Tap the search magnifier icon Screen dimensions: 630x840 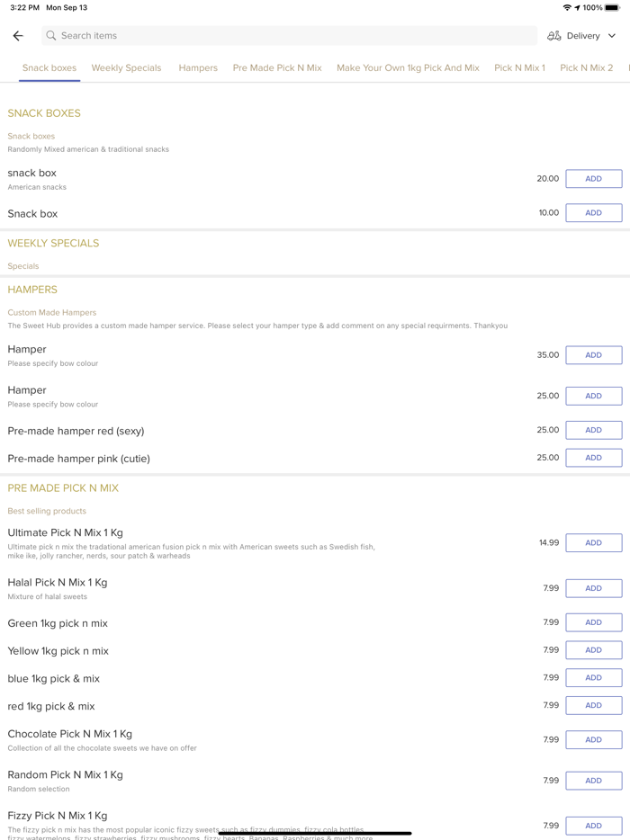click(51, 36)
